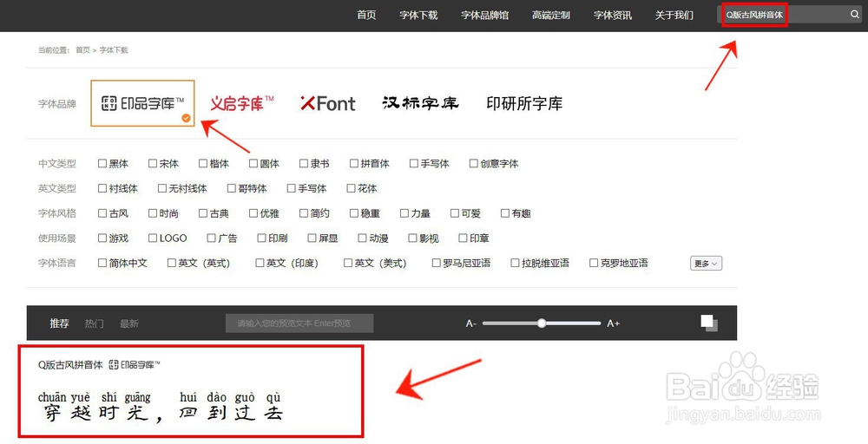Click the A+ increase font size icon
The height and width of the screenshot is (444, 868).
pos(614,323)
